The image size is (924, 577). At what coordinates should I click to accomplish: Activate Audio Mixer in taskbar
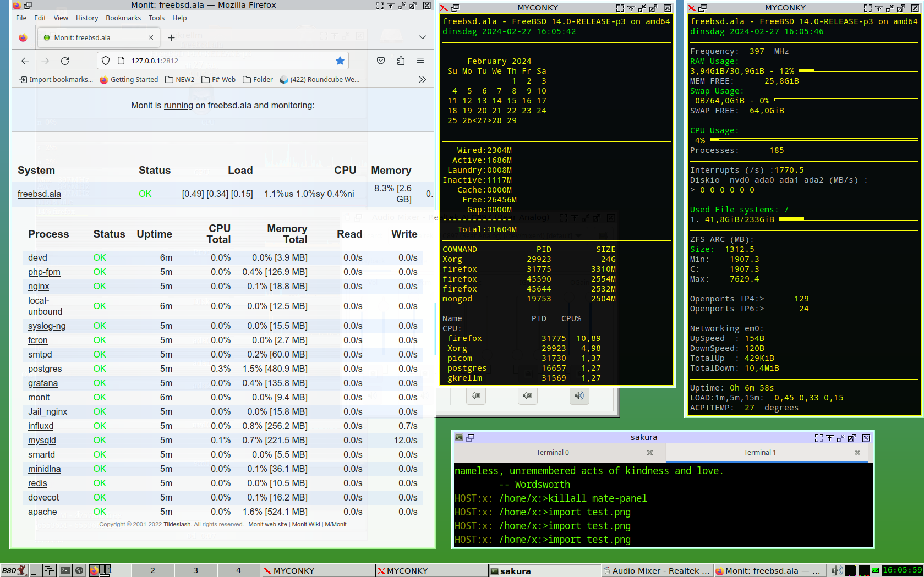click(657, 571)
